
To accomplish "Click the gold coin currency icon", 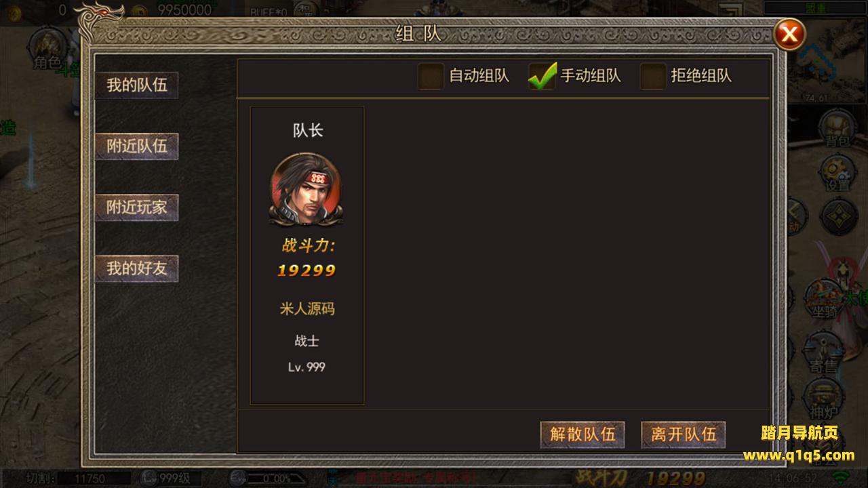I will (139, 9).
